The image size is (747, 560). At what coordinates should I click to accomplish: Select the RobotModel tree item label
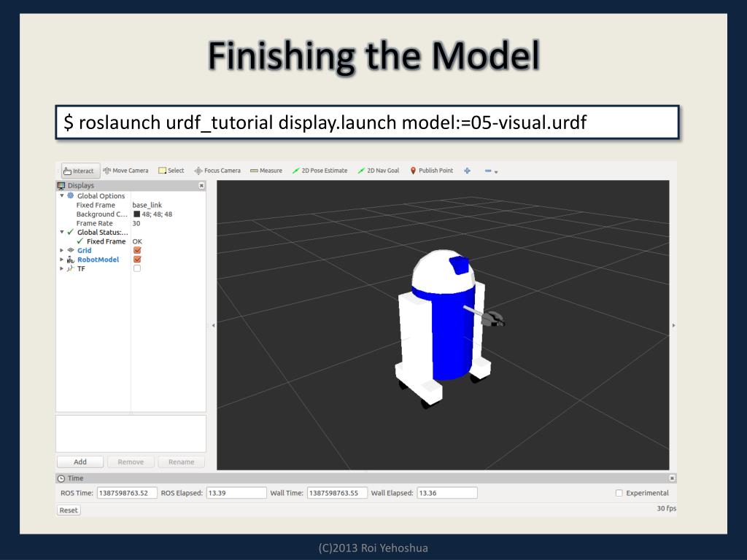pos(98,260)
